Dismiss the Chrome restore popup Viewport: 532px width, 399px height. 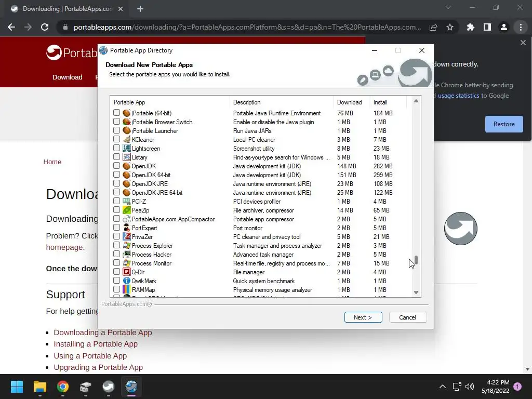tap(523, 43)
